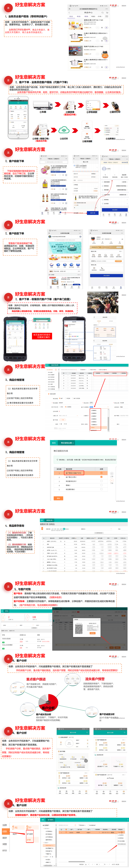
Task: Tap the shopping cart icon in 商品中心 header
Action: 107,13
